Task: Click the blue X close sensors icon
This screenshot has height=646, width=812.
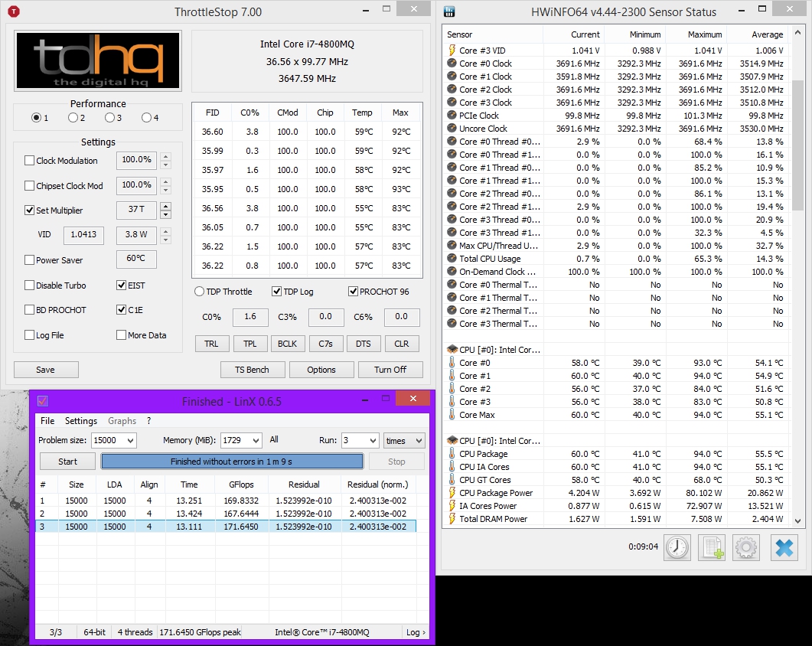Action: (784, 547)
